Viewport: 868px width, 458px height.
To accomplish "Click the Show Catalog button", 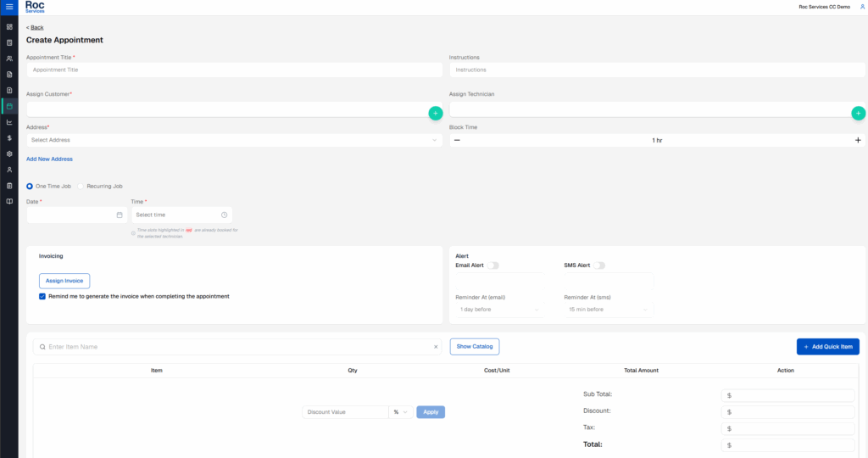I will coord(475,347).
